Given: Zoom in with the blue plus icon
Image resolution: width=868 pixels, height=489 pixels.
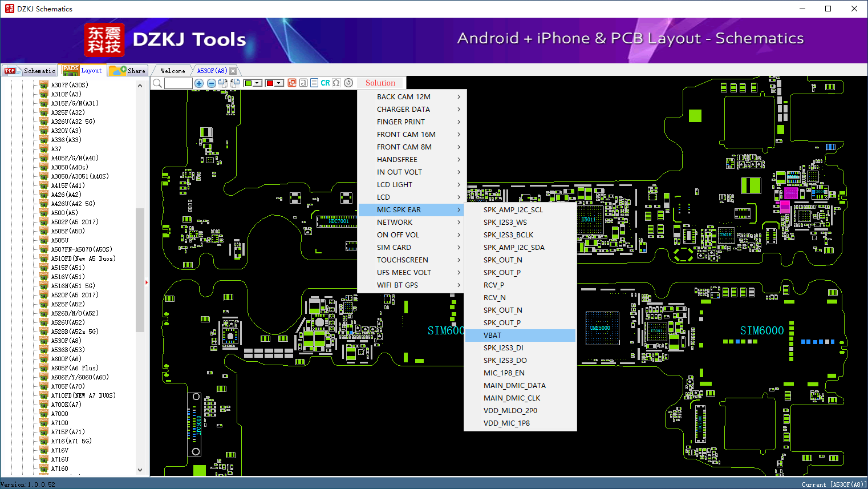Looking at the screenshot, I should coord(199,83).
